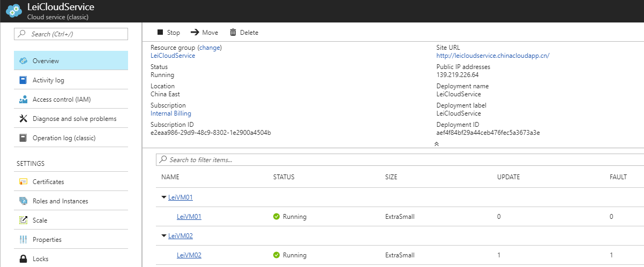
Task: Open the Properties settings item
Action: 71,240
